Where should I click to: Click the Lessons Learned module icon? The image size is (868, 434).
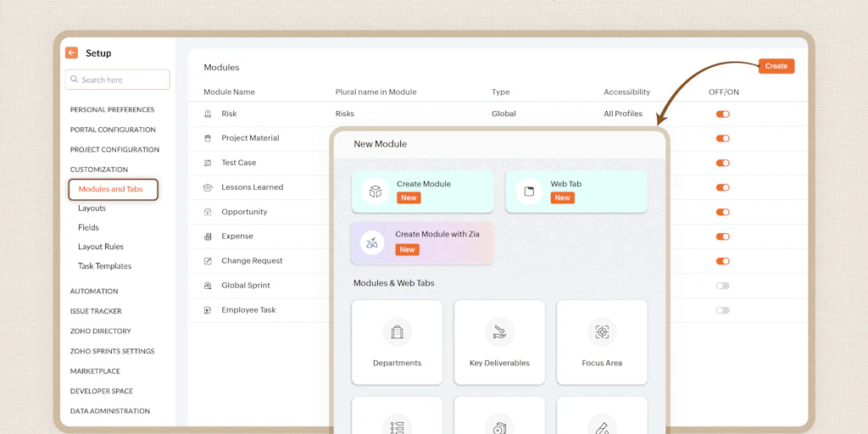point(208,187)
